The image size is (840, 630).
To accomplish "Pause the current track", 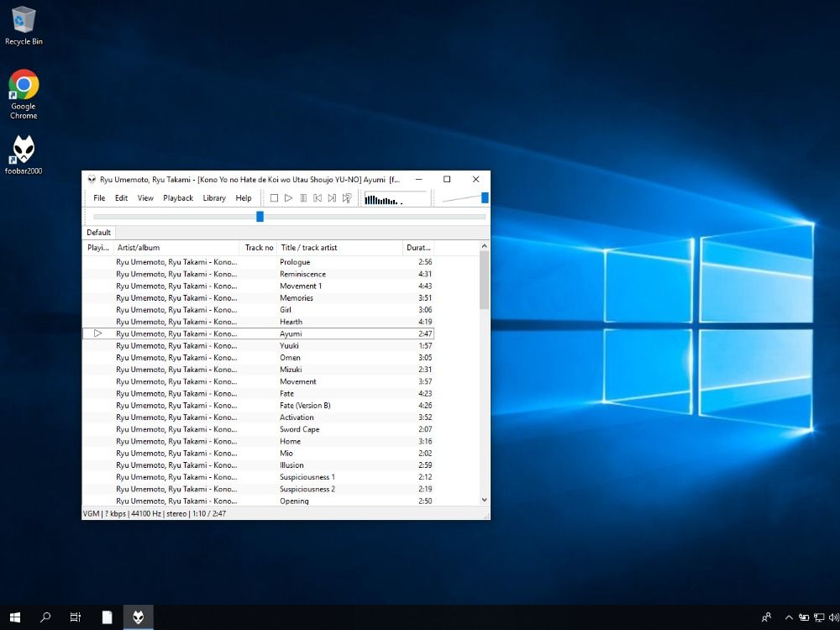I will (303, 198).
